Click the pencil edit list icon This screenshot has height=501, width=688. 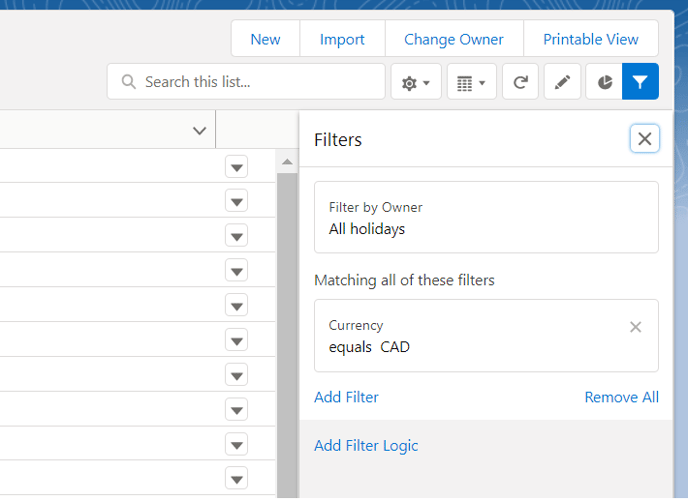click(562, 82)
